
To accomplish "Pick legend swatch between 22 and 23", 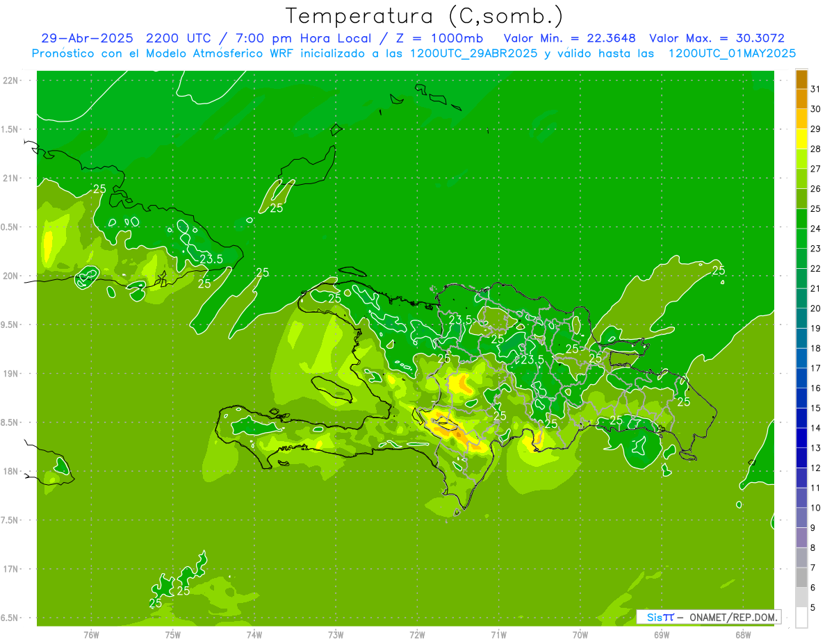I will (801, 258).
